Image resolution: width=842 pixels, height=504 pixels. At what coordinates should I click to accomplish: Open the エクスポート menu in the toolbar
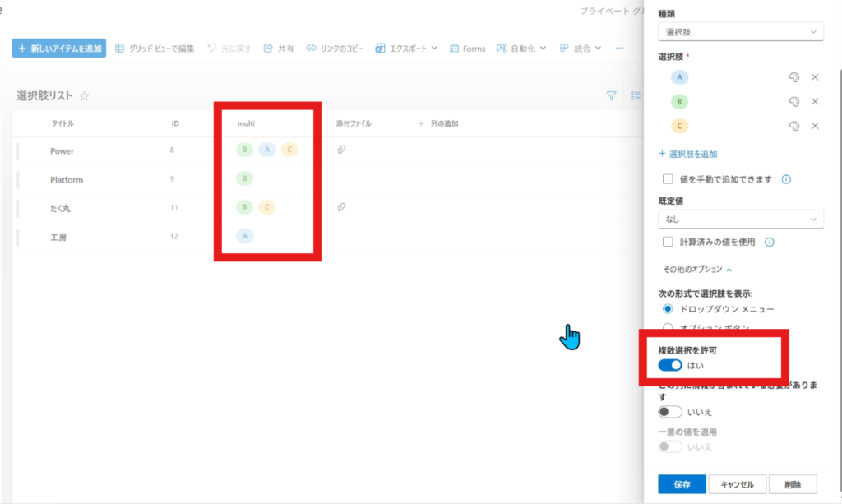coord(406,49)
